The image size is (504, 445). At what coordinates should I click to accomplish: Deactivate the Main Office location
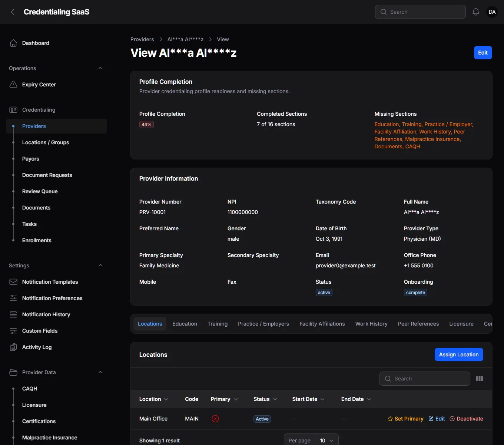click(466, 419)
